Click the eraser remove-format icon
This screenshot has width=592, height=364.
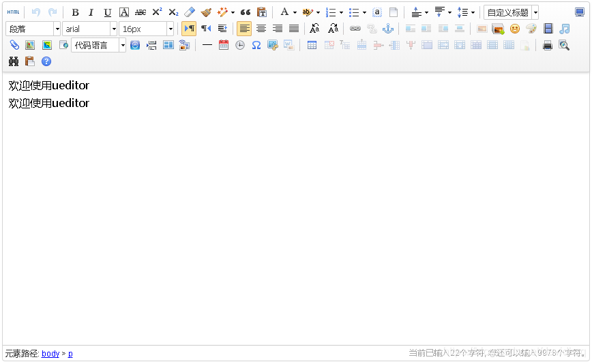pyautogui.click(x=190, y=12)
